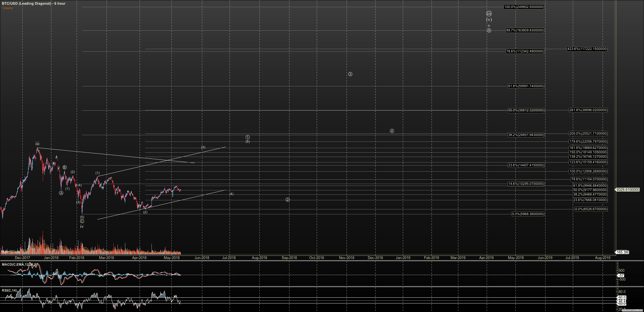The width and height of the screenshot is (644, 312).
Task: Select the 50.0%(38612.32) Fibonacci label
Action: click(526, 110)
